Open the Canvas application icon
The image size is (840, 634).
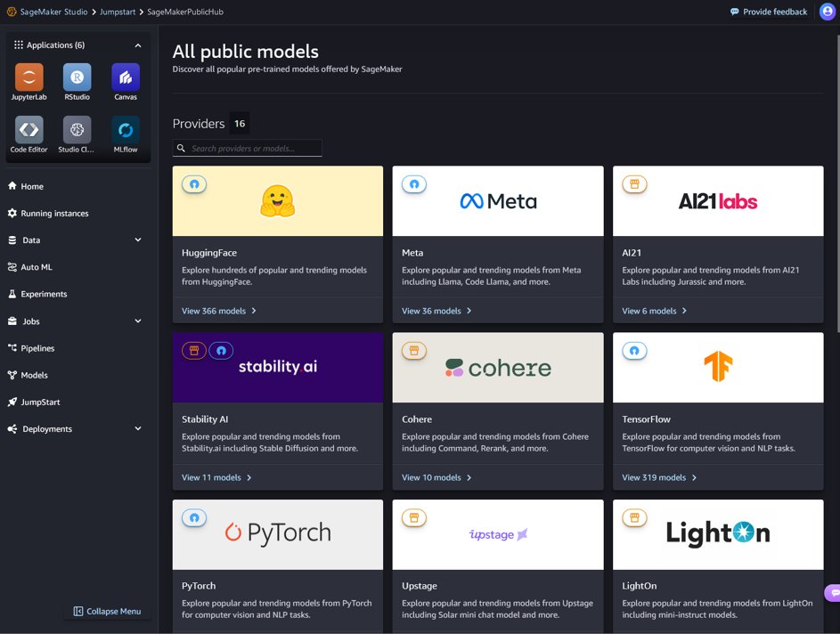[x=126, y=77]
